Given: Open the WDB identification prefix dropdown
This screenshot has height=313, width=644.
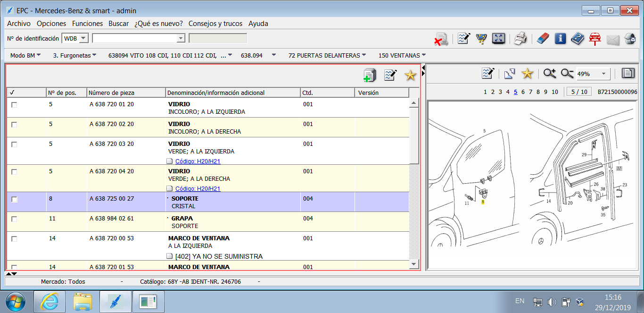Looking at the screenshot, I should [83, 38].
